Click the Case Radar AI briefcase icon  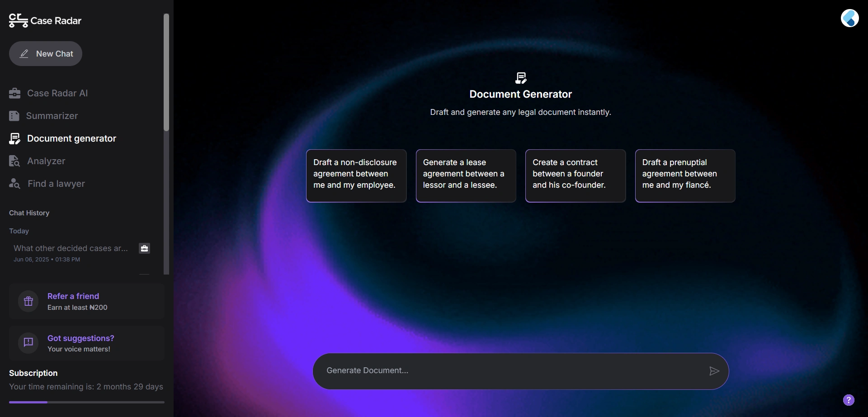[14, 93]
